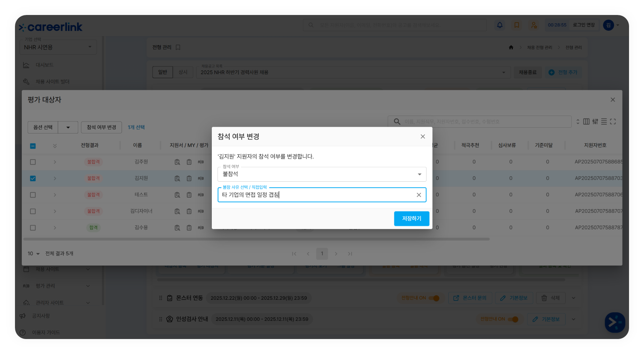Click the careerlink logo
The image size is (644, 354).
tap(51, 27)
